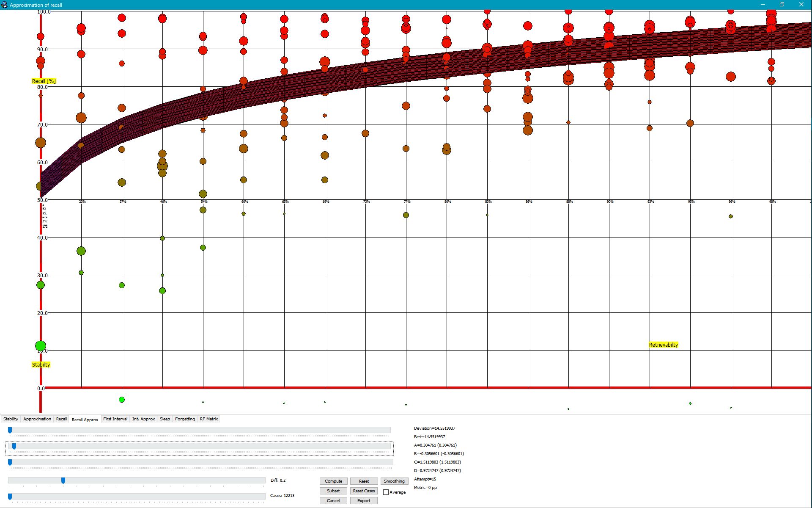812x508 pixels.
Task: Click the focused second parameter slider thumb
Action: pyautogui.click(x=14, y=446)
